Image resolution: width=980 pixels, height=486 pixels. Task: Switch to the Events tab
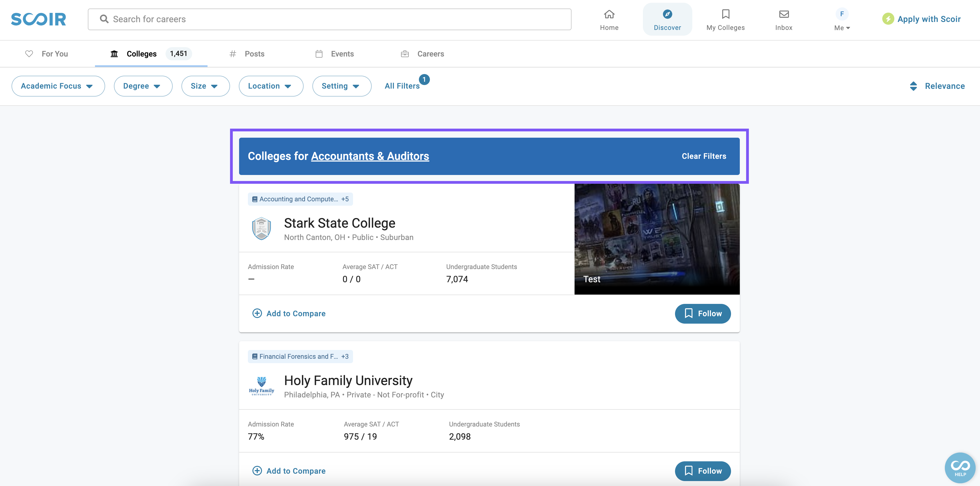click(x=334, y=53)
